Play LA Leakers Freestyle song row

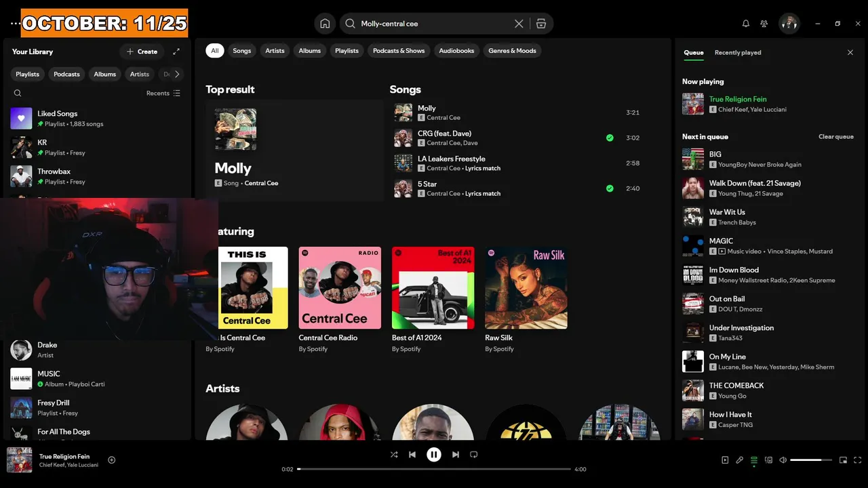pyautogui.click(x=518, y=163)
